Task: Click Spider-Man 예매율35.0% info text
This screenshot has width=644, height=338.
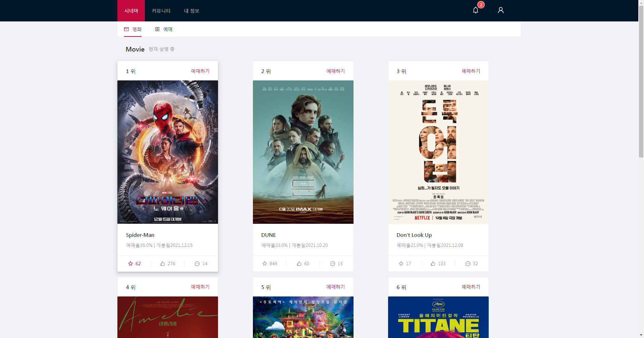Action: [x=139, y=245]
